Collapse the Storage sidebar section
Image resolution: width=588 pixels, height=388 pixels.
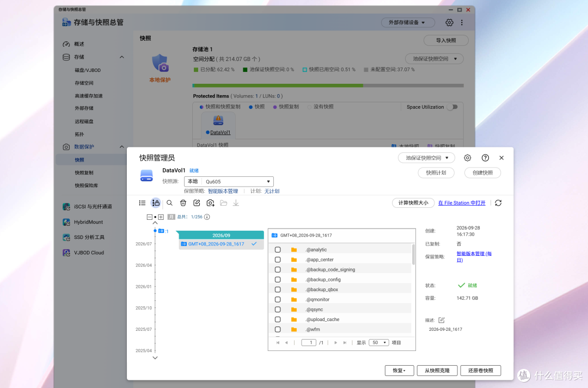click(x=122, y=57)
